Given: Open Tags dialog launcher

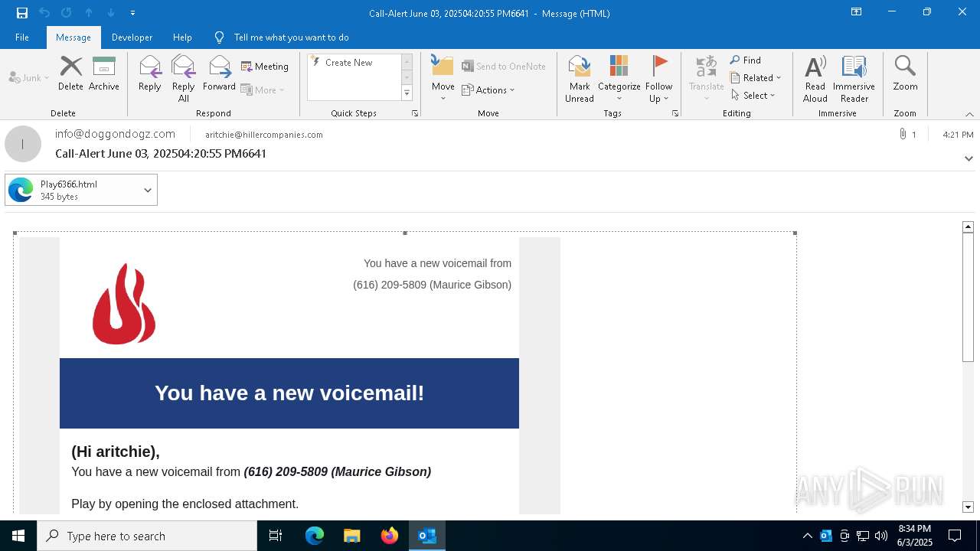Looking at the screenshot, I should point(675,113).
